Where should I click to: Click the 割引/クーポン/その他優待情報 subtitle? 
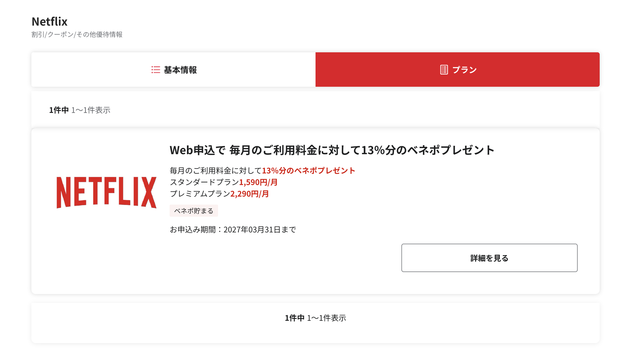point(78,35)
